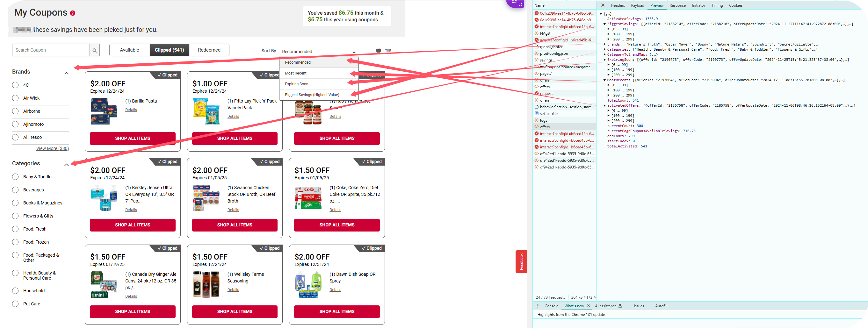Click the Search Coupon text field
Screen dimensions: 868x328
tap(51, 50)
